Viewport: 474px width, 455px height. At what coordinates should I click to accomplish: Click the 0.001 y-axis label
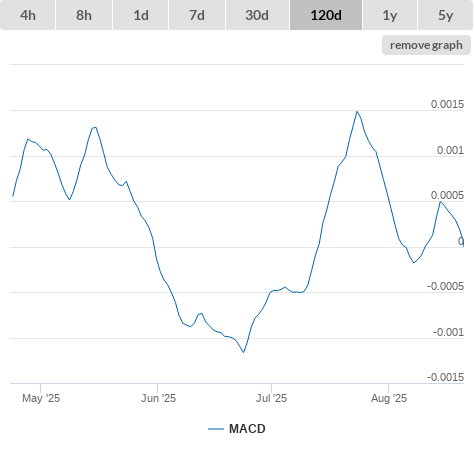click(450, 150)
